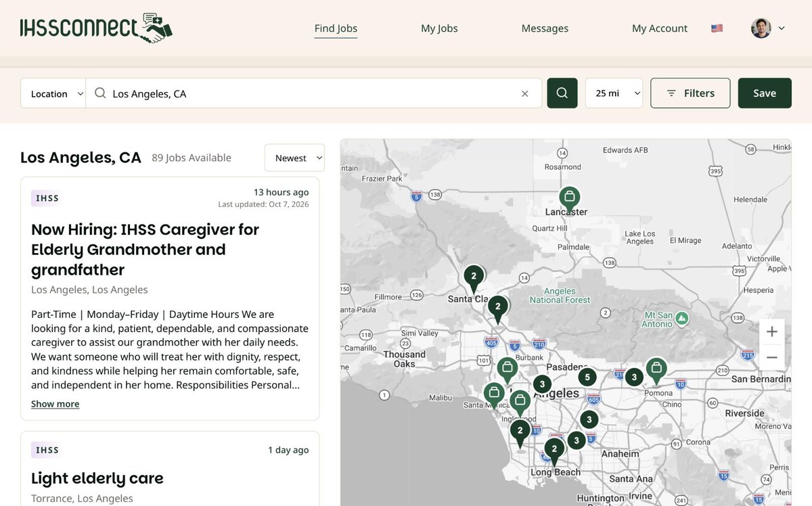The height and width of the screenshot is (506, 812).
Task: Click the 89 Jobs Available count
Action: (191, 158)
